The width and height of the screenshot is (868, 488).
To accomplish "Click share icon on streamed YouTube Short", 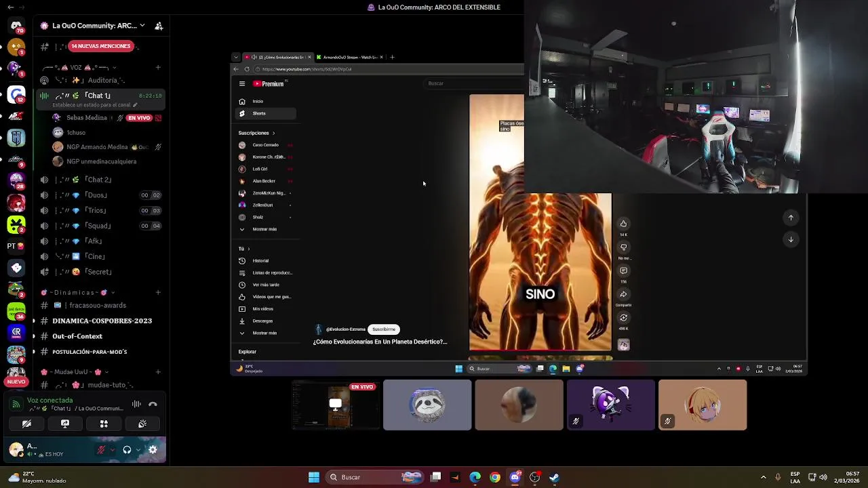I will click(623, 294).
